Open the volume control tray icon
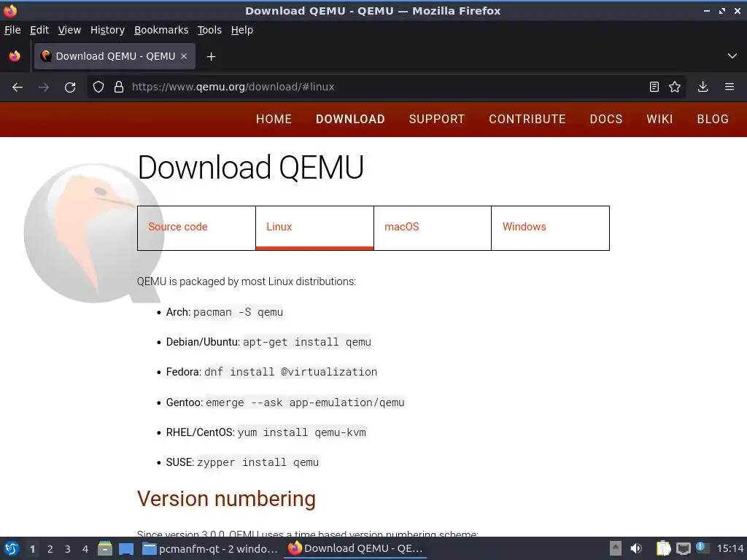Viewport: 747px width, 560px height. click(636, 548)
